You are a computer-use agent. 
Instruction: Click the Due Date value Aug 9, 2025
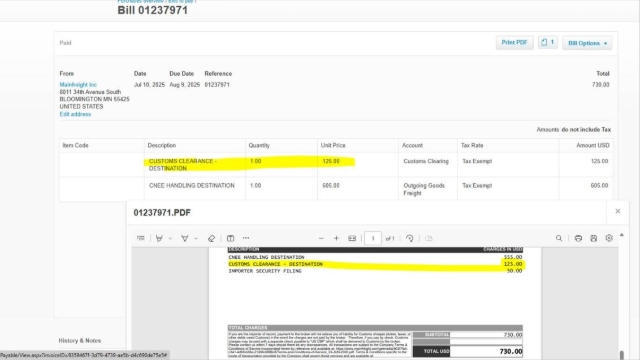click(184, 84)
